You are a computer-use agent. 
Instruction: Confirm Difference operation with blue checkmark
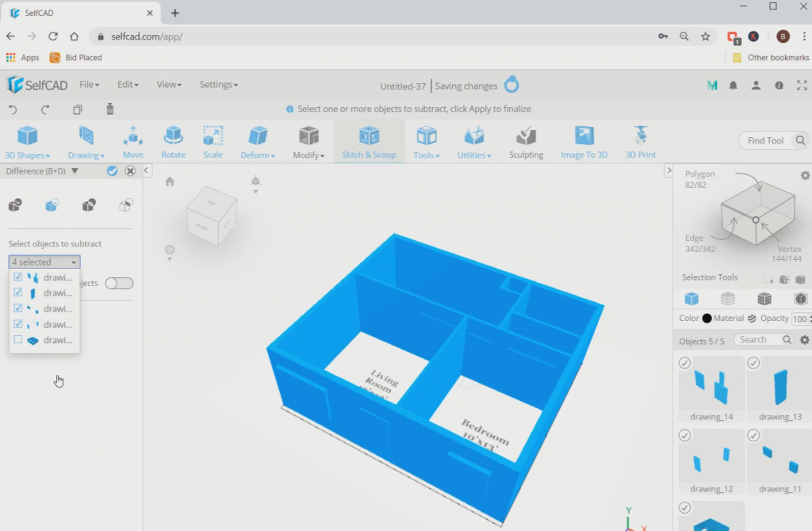click(112, 170)
